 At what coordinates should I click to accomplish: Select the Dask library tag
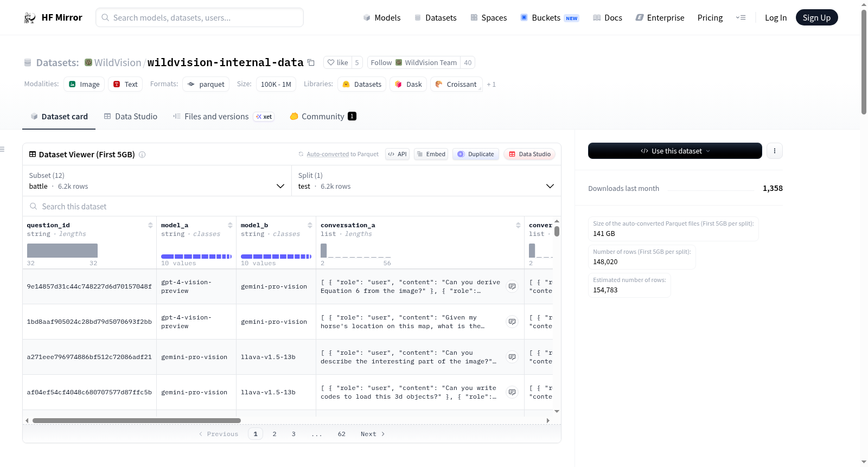pos(408,84)
